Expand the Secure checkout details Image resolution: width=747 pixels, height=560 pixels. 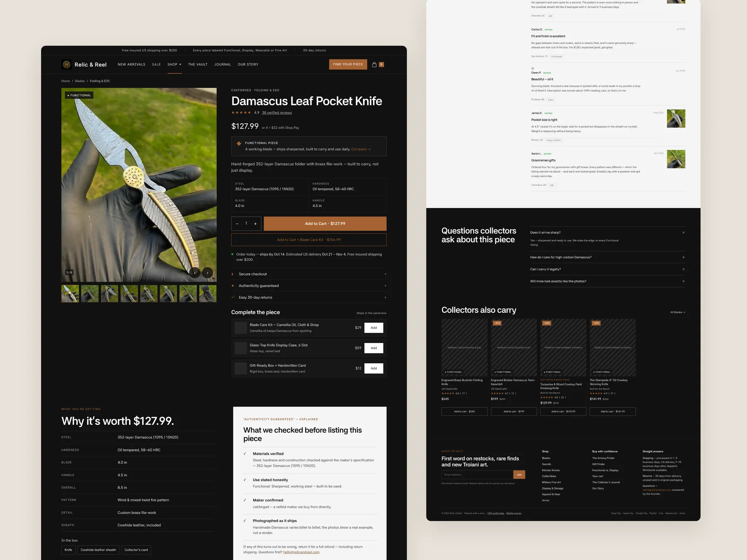[x=309, y=274]
